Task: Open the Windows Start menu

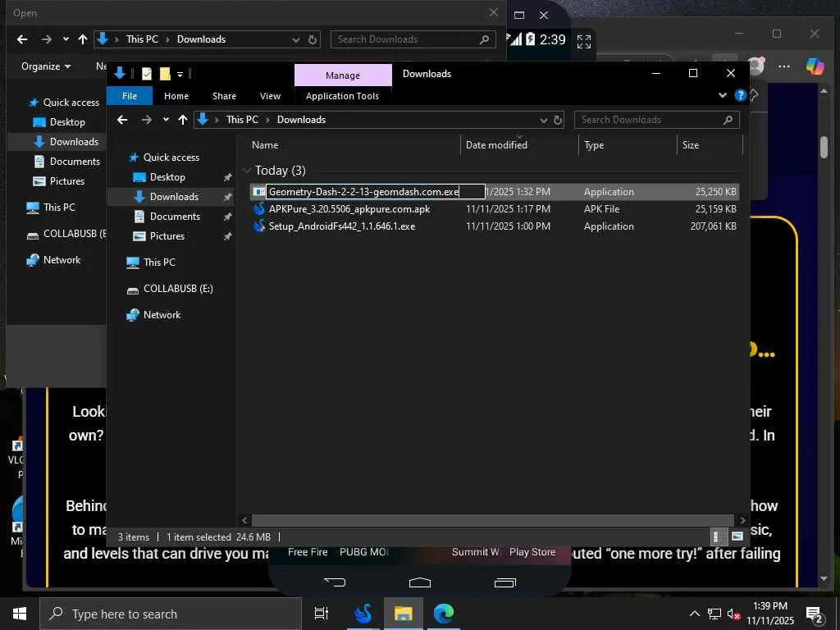Action: pos(20,614)
